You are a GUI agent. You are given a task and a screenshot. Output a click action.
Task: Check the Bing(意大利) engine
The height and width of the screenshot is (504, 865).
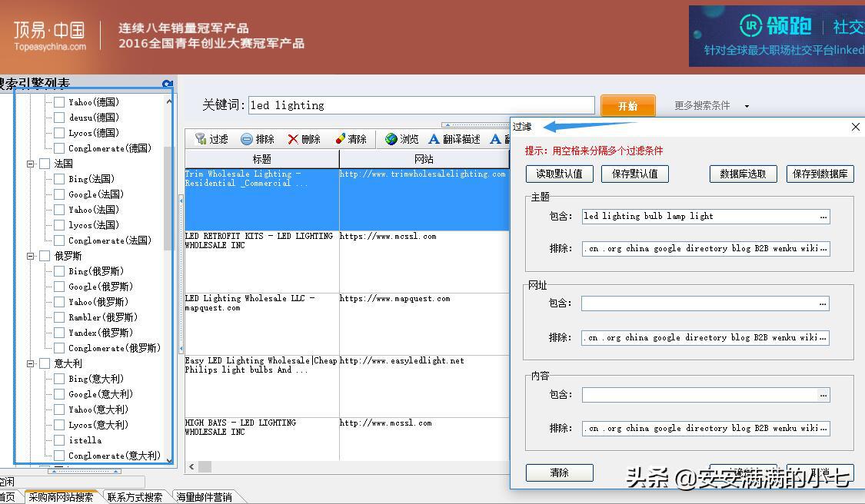[x=58, y=378]
